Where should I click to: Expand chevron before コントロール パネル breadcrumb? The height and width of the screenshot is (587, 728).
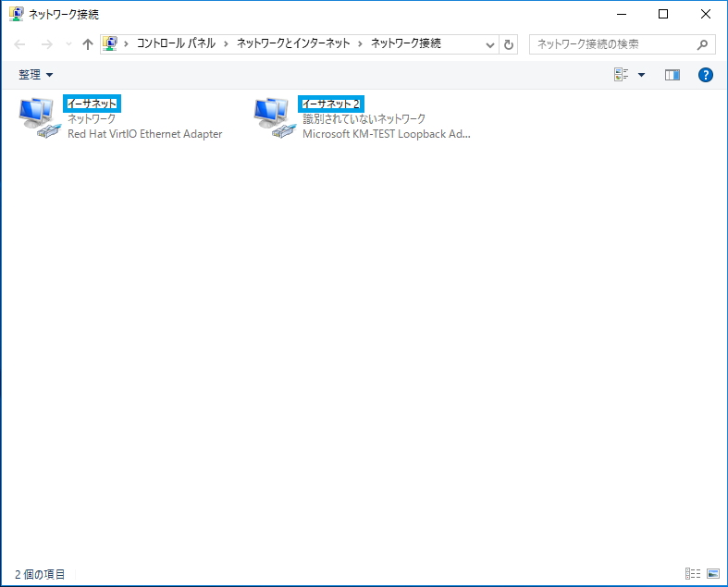tap(126, 44)
